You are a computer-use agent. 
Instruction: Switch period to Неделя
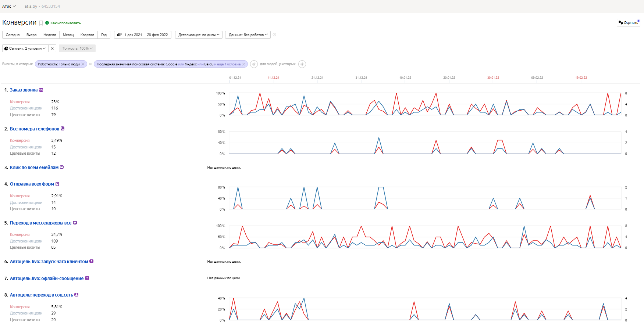[x=50, y=35]
